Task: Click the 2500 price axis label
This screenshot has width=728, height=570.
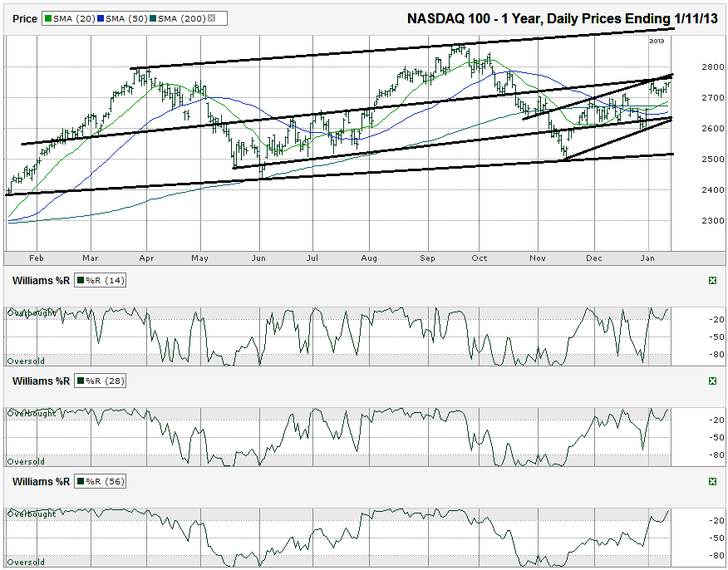Action: tap(713, 159)
